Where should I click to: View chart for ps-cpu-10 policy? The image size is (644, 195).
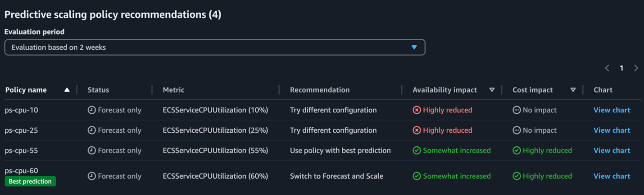point(612,110)
